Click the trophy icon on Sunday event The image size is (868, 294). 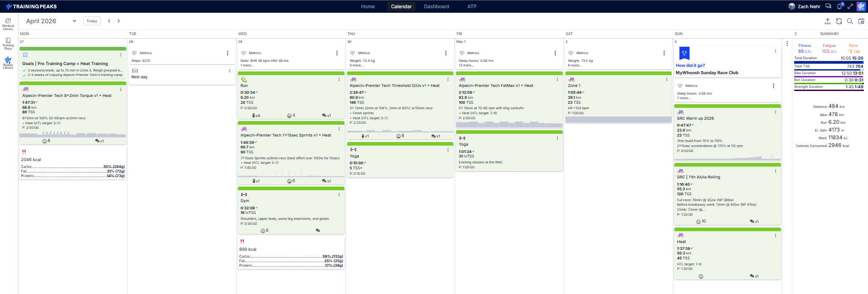pyautogui.click(x=684, y=53)
